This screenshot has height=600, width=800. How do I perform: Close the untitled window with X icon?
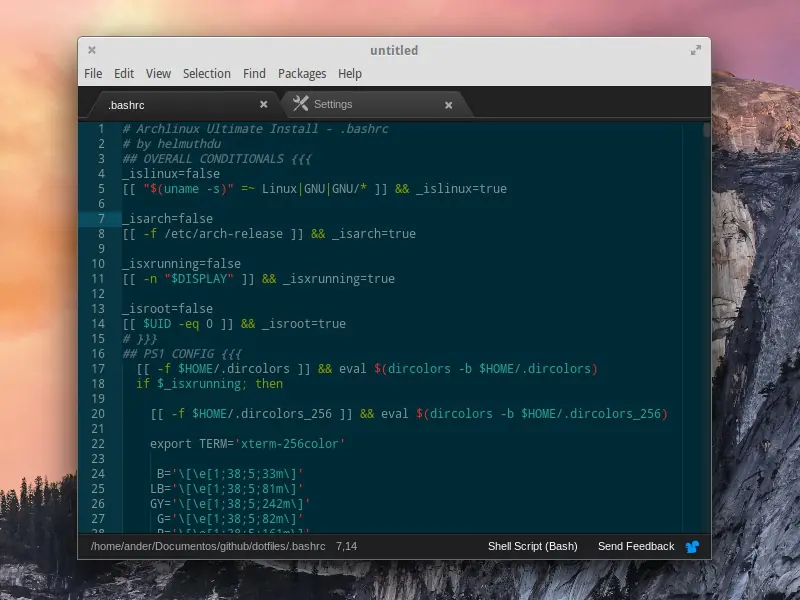92,50
